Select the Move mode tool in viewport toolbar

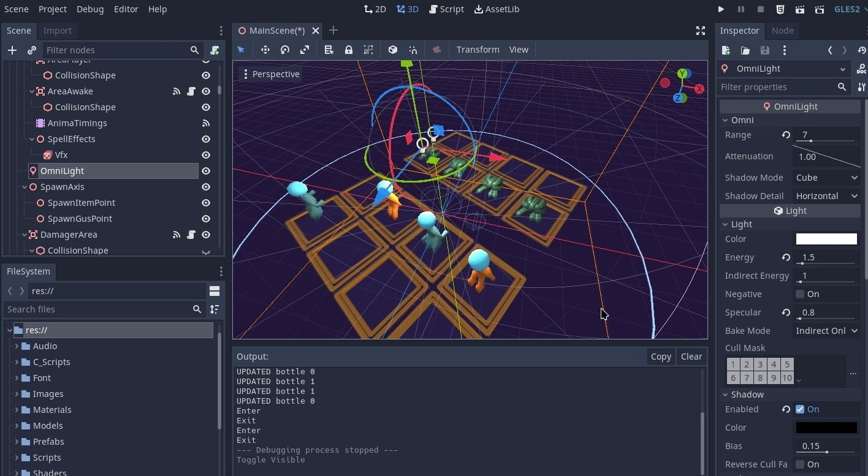coord(265,50)
